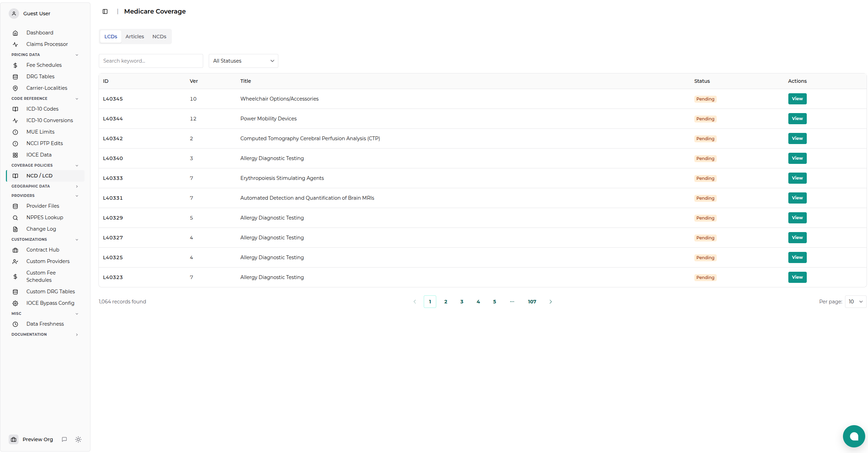Click the MUE Limits alert icon
The width and height of the screenshot is (868, 453).
pyautogui.click(x=15, y=132)
